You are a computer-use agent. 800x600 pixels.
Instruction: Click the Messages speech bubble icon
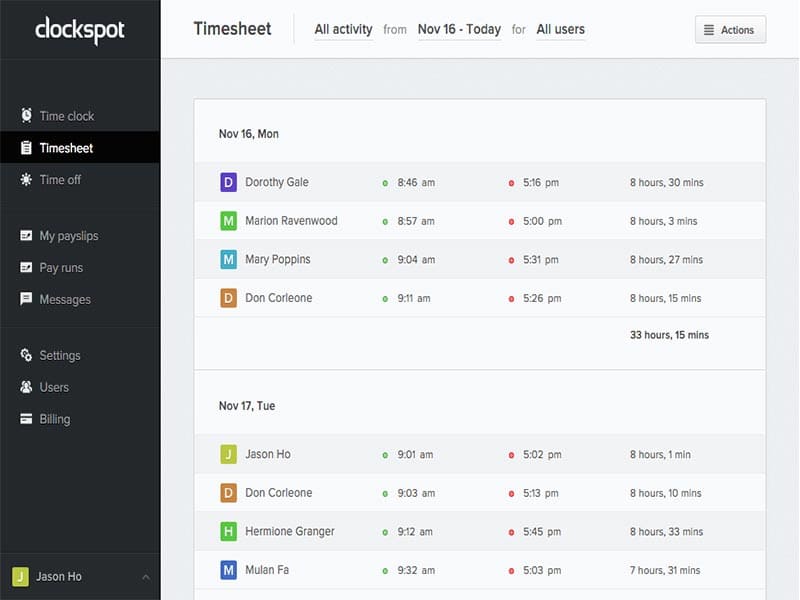[x=26, y=299]
